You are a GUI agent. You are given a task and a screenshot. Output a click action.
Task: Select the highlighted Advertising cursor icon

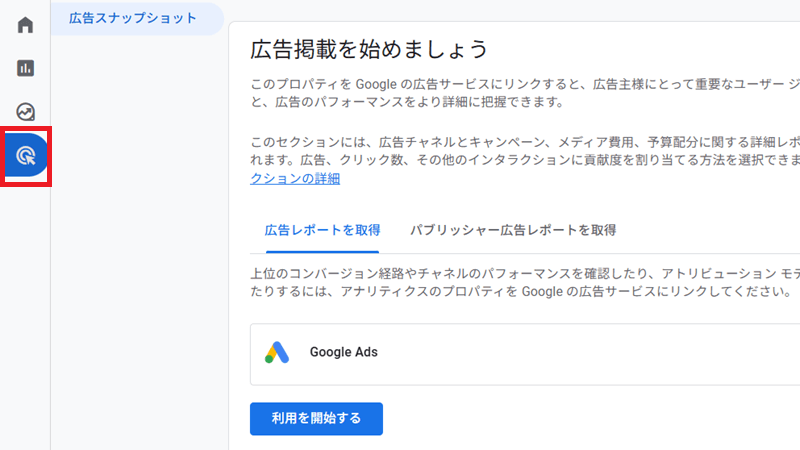pyautogui.click(x=26, y=155)
